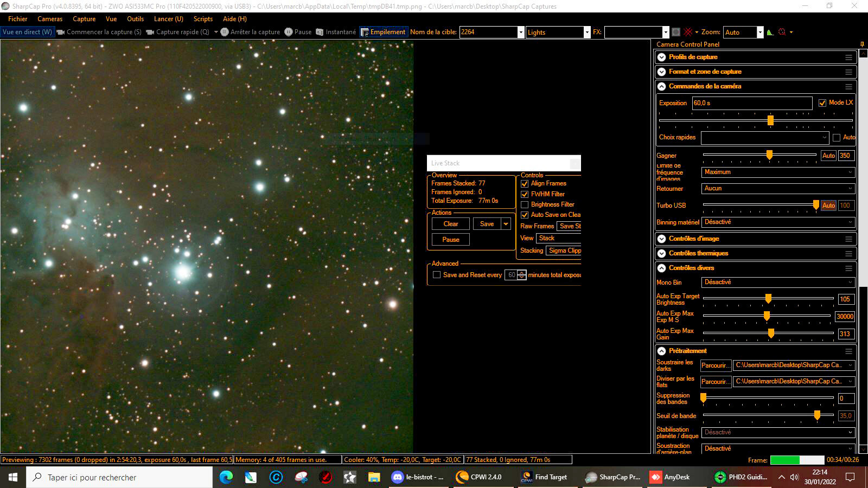The width and height of the screenshot is (868, 488).
Task: Click the Save button in Live Stack
Action: click(487, 224)
